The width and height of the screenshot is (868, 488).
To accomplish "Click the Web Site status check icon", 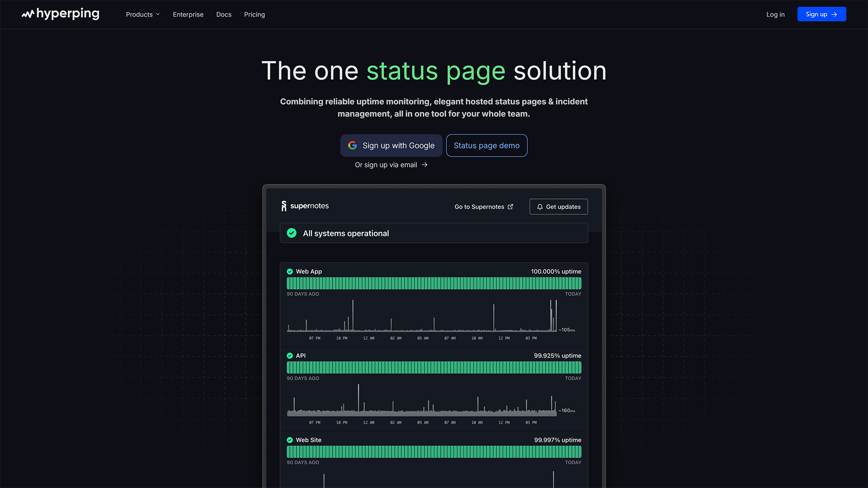I will point(290,440).
